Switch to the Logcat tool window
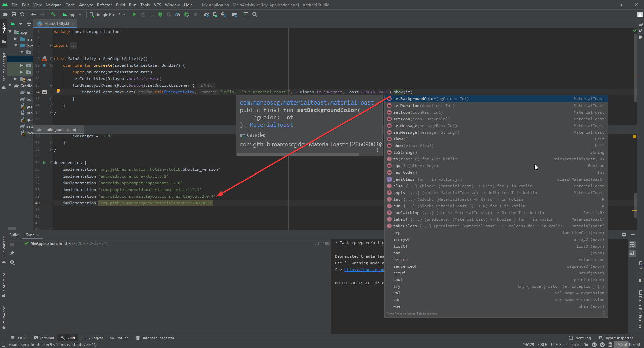The image size is (644, 348). (93, 338)
